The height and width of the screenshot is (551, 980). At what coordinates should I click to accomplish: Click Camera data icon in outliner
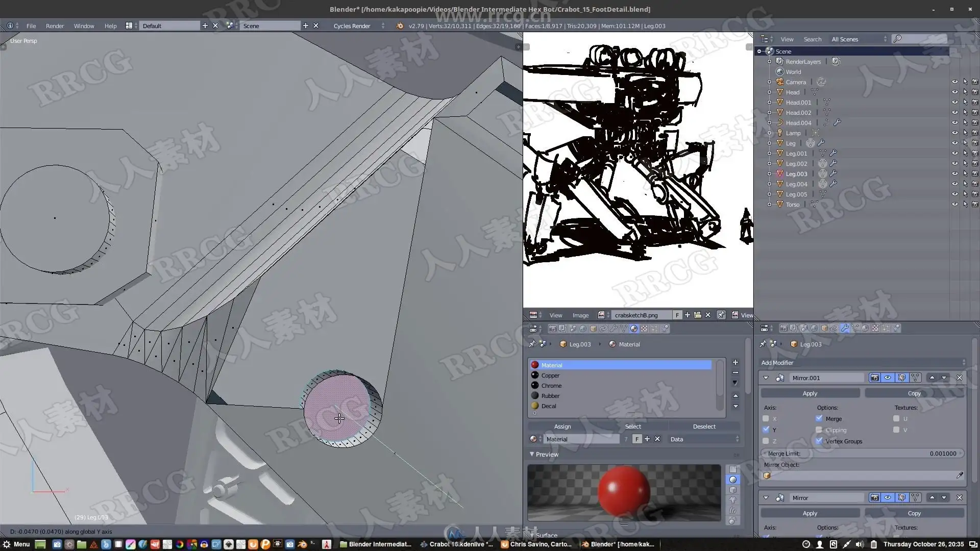(x=821, y=82)
